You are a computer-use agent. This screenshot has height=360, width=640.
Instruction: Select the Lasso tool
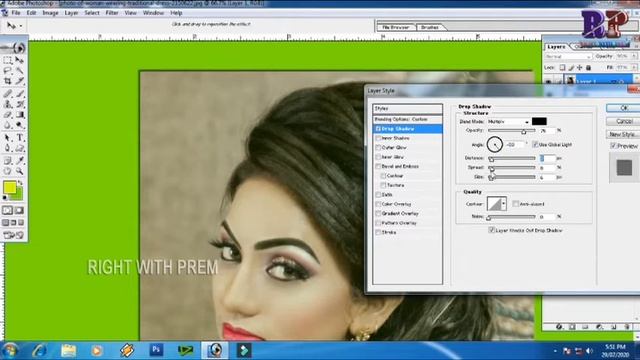7,71
